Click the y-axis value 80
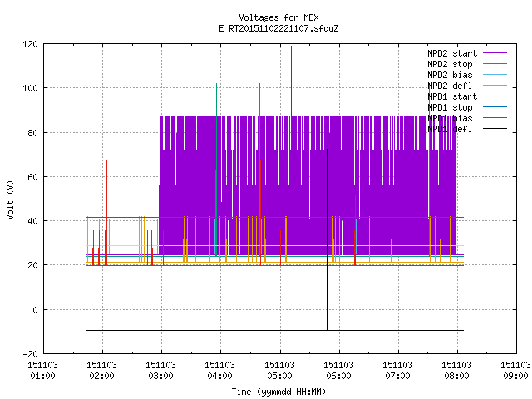The height and width of the screenshot is (399, 532). pyautogui.click(x=32, y=133)
